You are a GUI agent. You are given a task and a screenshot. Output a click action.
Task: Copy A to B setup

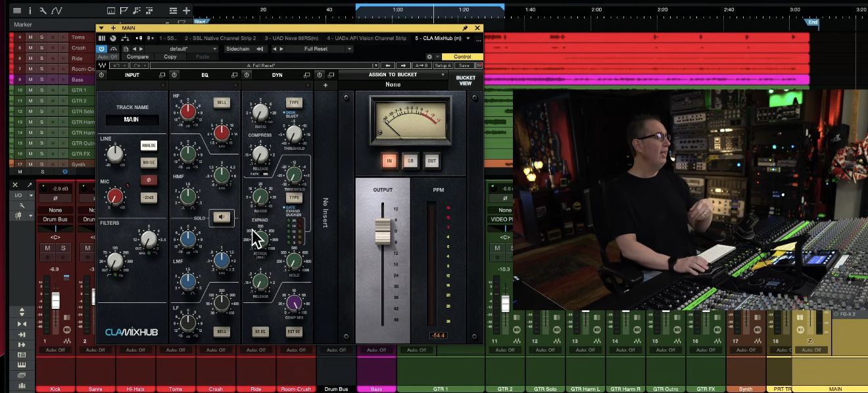click(x=422, y=66)
